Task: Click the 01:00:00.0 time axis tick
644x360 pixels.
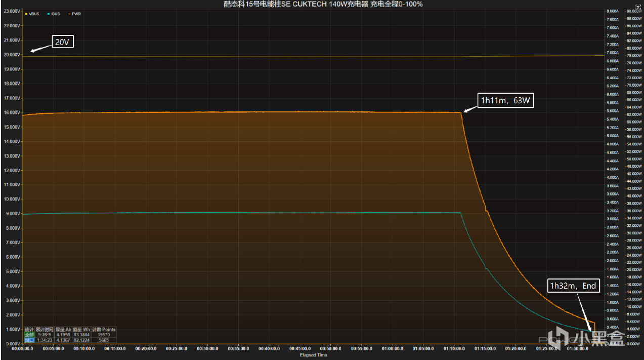Action: point(393,348)
